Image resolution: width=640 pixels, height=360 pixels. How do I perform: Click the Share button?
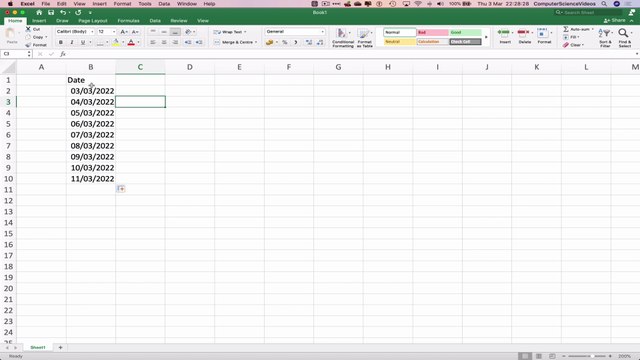(615, 20)
